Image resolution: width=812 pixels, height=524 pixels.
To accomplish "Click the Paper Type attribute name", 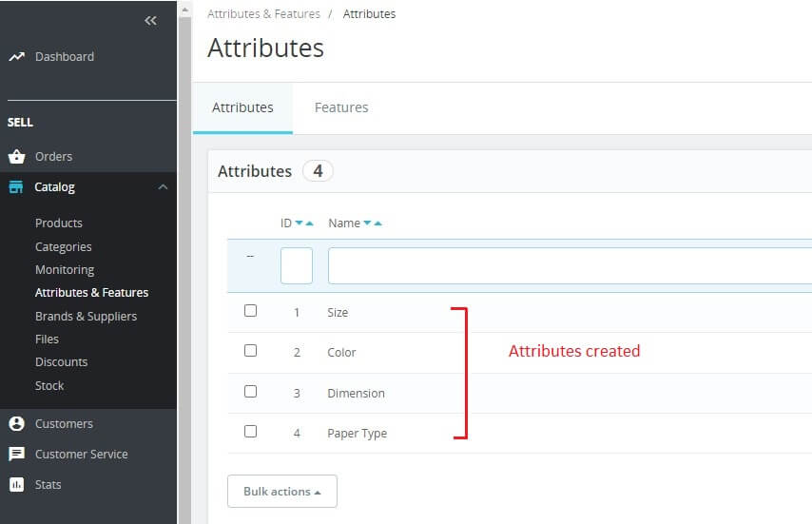I will tap(357, 434).
